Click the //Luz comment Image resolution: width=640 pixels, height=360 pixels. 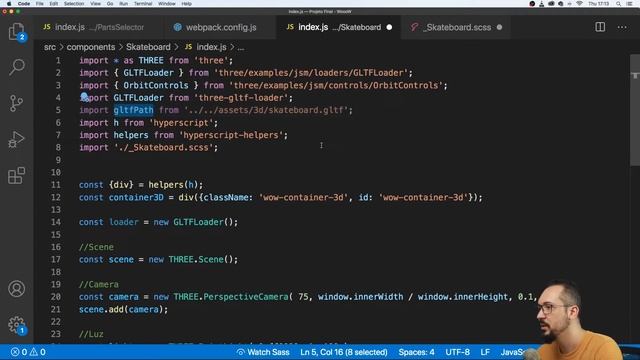(x=91, y=334)
